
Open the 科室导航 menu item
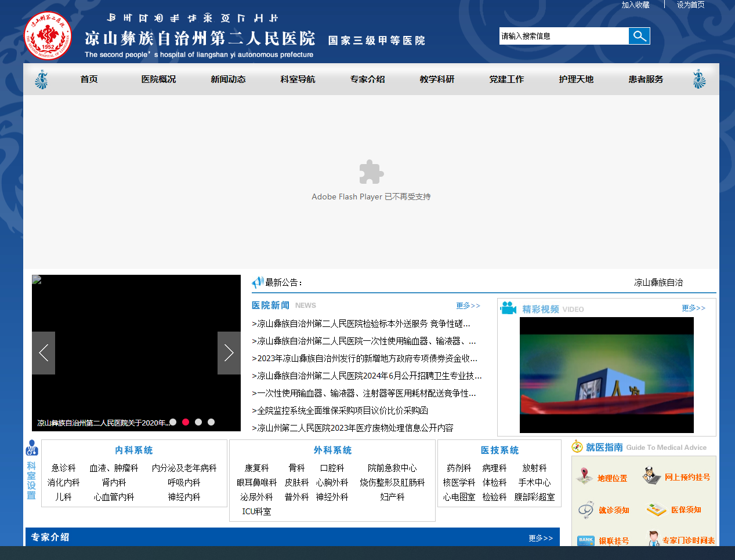click(298, 79)
